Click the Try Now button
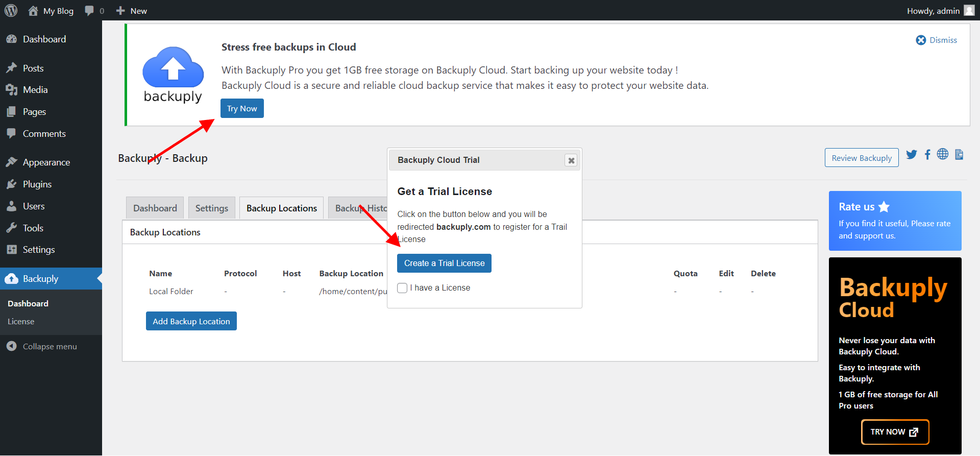Image resolution: width=980 pixels, height=456 pixels. coord(242,108)
